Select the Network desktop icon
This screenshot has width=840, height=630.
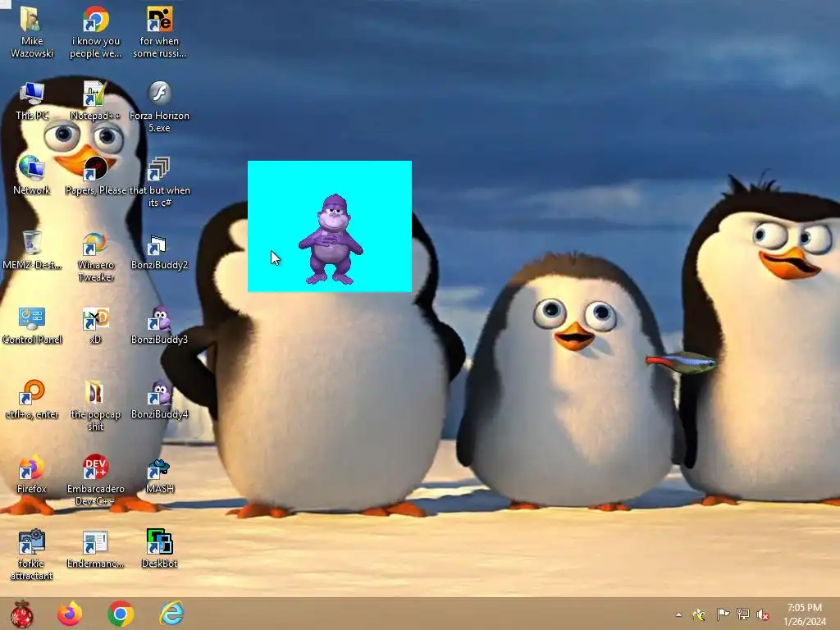tap(32, 176)
